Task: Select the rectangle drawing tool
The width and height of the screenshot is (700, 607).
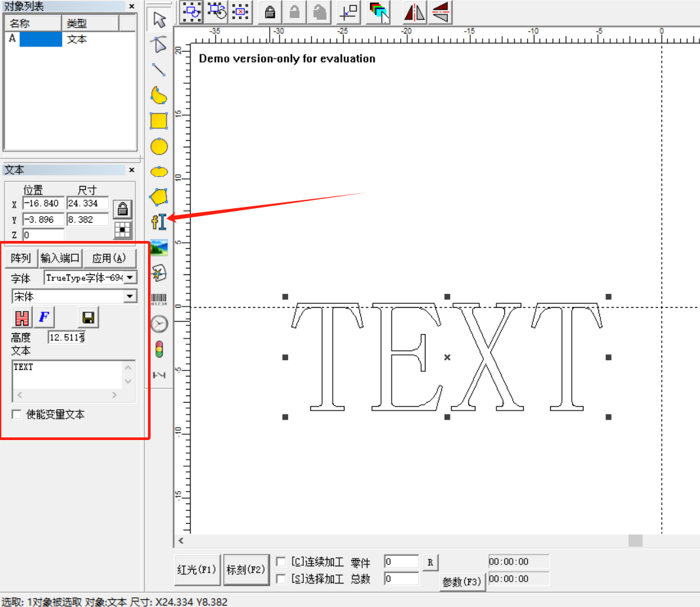Action: pos(159,121)
